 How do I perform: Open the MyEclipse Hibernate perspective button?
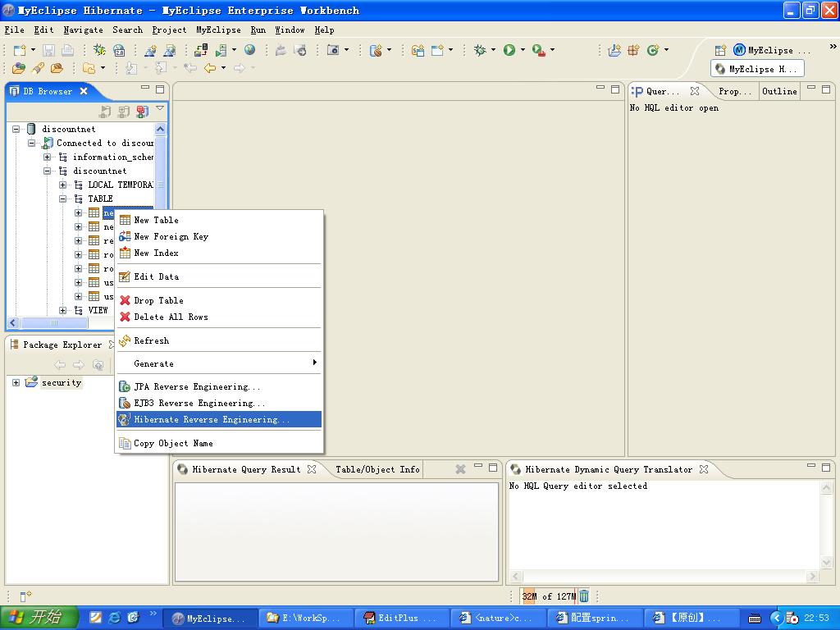pos(756,68)
